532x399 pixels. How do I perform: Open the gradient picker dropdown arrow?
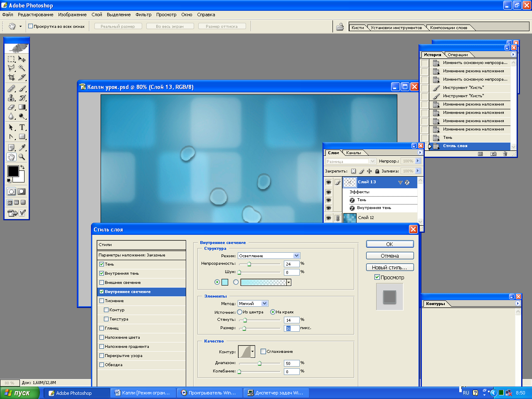point(289,282)
